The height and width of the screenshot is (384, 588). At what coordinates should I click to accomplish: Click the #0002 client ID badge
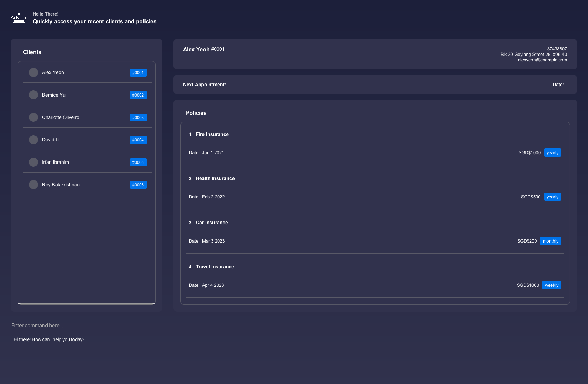(x=138, y=95)
